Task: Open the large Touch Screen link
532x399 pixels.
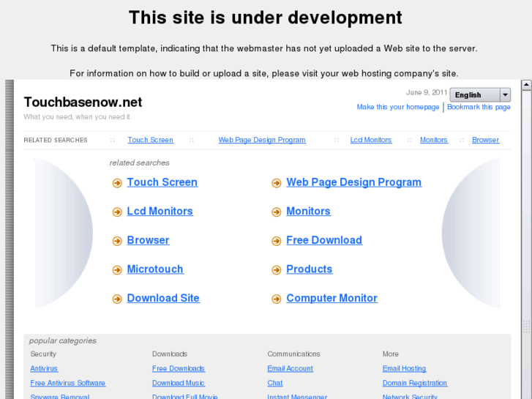Action: (x=162, y=182)
